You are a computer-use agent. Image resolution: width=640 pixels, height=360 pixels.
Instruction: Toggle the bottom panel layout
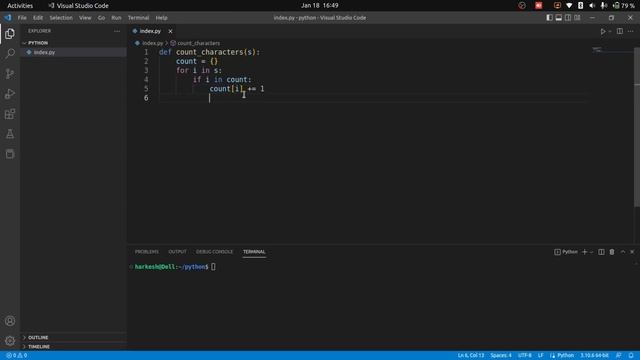pos(558,18)
